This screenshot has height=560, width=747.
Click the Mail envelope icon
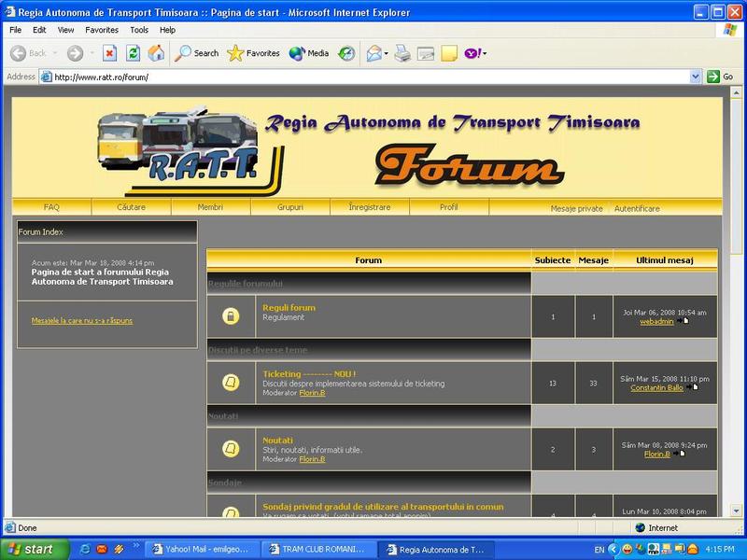374,53
